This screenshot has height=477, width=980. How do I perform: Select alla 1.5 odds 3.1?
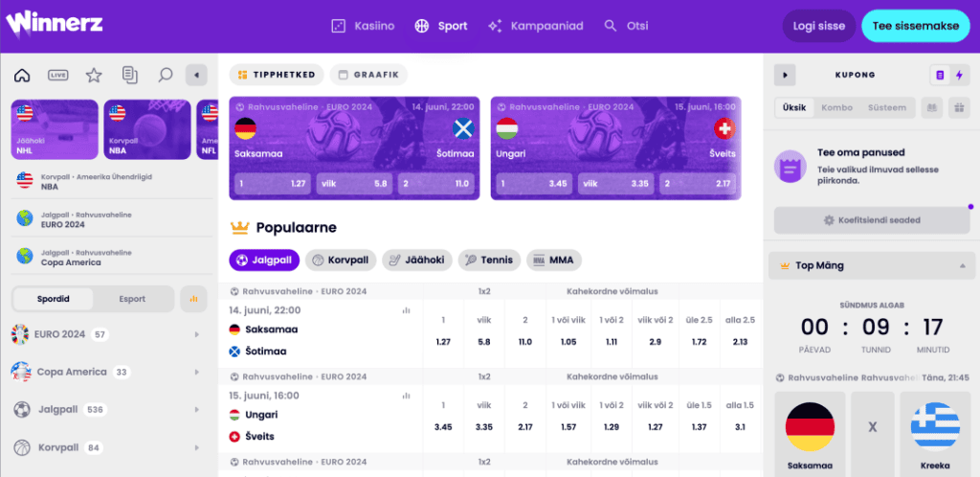pyautogui.click(x=741, y=417)
